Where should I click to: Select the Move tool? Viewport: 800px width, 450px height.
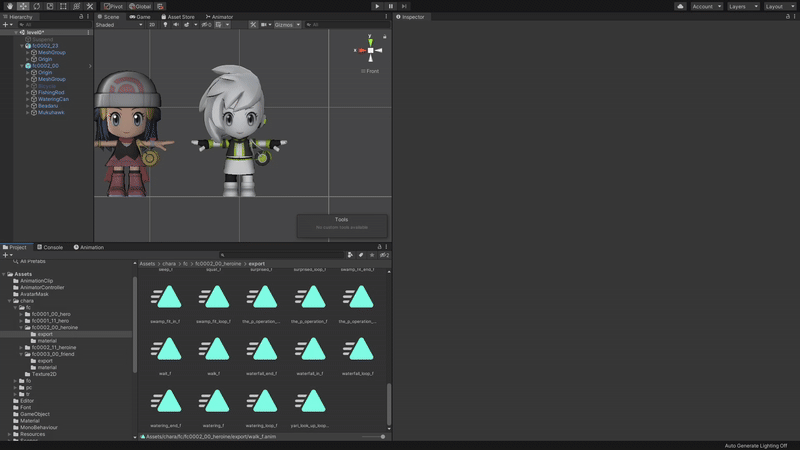[22, 6]
